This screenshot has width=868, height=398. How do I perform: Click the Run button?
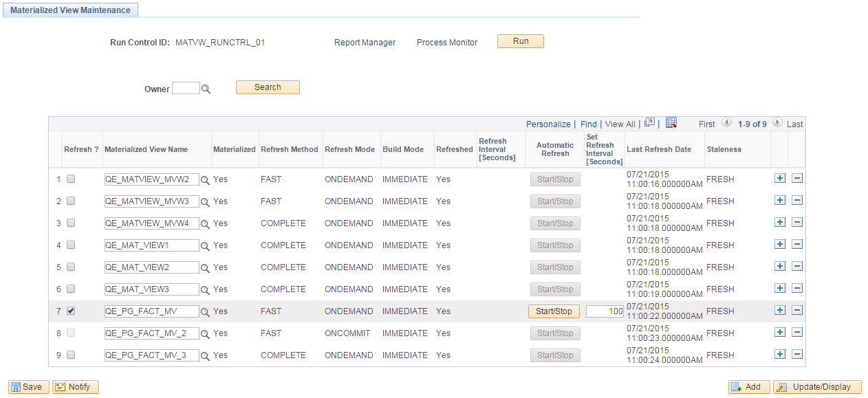[x=520, y=41]
